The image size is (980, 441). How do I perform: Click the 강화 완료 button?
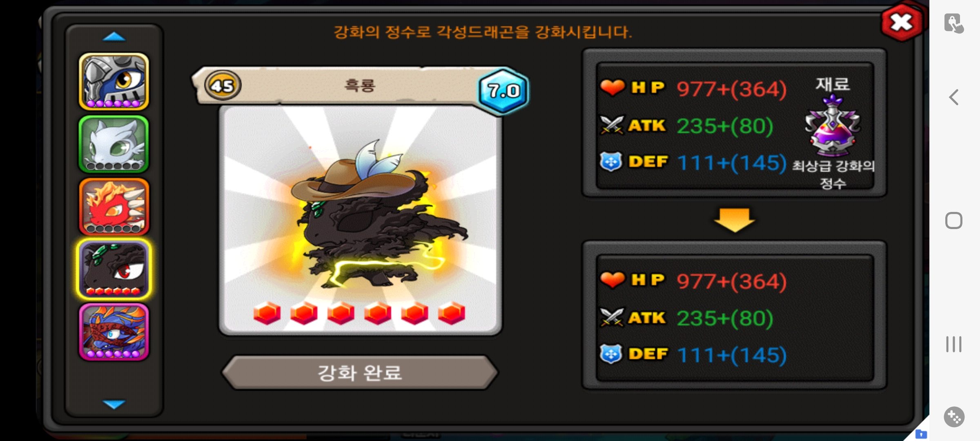click(x=360, y=372)
